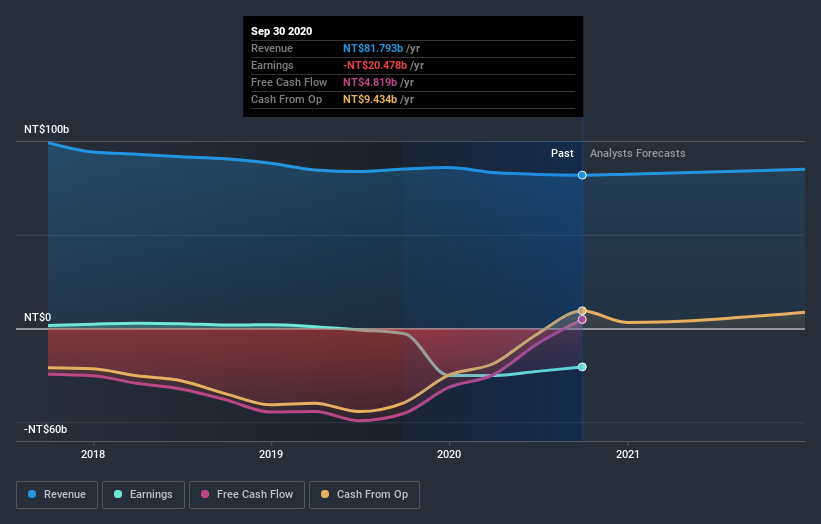This screenshot has height=524, width=821.
Task: Click the -NT$20.478b earnings value
Action: coord(375,65)
